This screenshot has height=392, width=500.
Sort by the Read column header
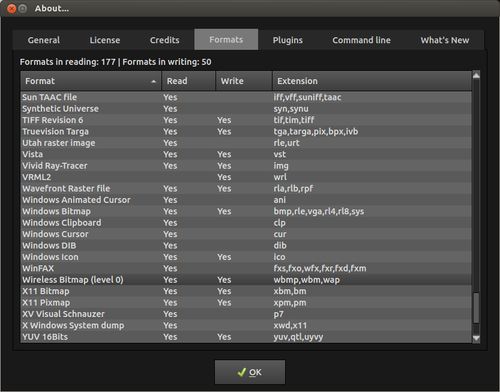188,81
